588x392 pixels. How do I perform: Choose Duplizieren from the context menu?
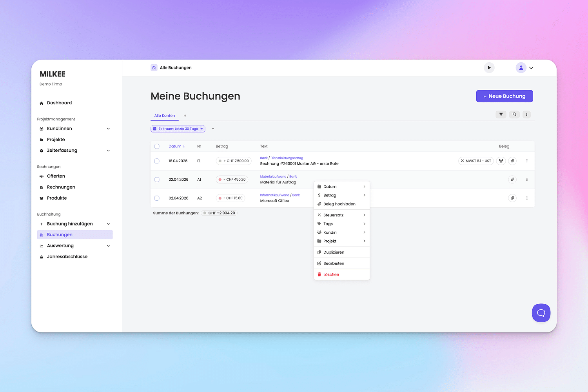(334, 252)
